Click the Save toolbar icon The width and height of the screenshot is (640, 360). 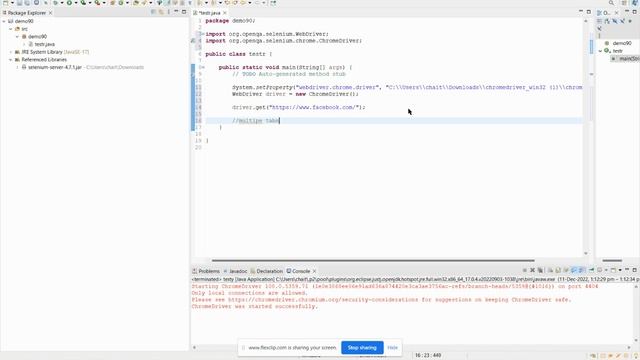pyautogui.click(x=19, y=3)
